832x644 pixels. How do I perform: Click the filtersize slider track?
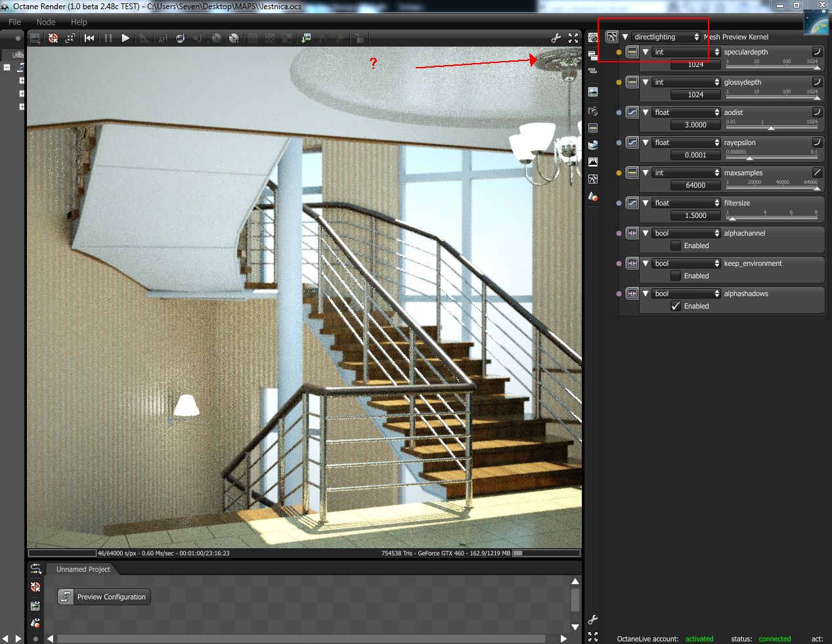pos(772,217)
